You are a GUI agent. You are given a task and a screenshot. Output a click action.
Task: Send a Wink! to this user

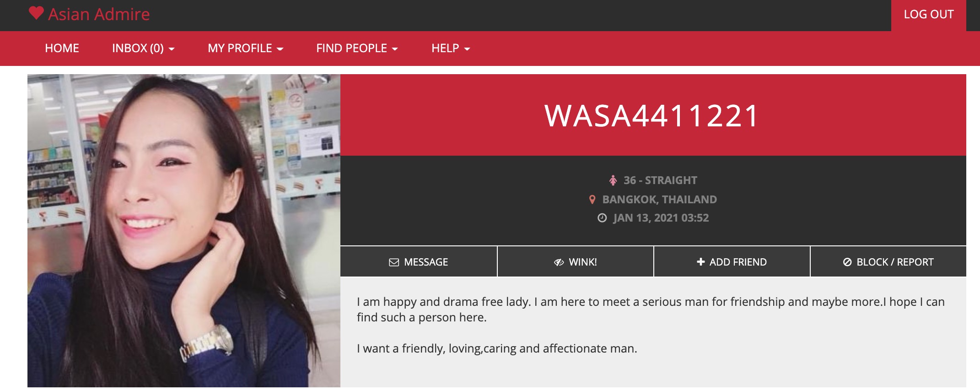576,261
